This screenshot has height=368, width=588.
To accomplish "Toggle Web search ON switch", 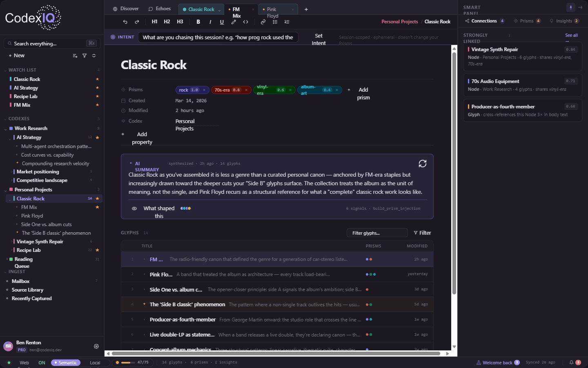I will coord(42,363).
